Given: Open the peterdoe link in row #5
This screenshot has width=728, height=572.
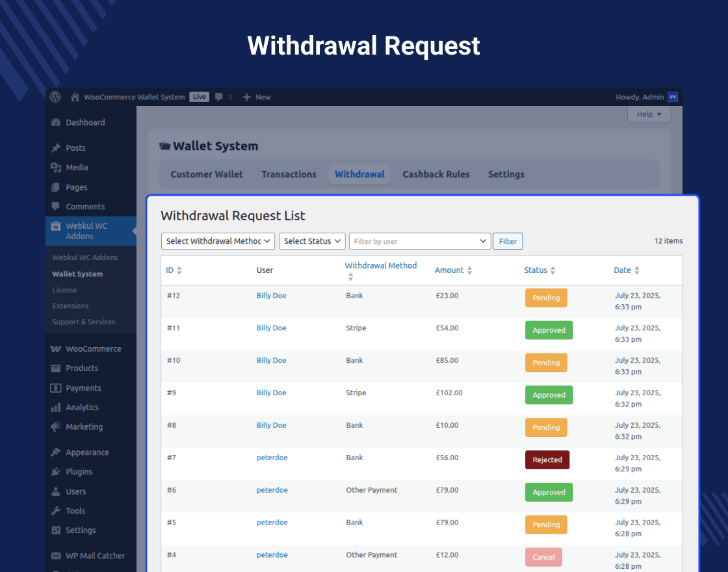Looking at the screenshot, I should [272, 523].
